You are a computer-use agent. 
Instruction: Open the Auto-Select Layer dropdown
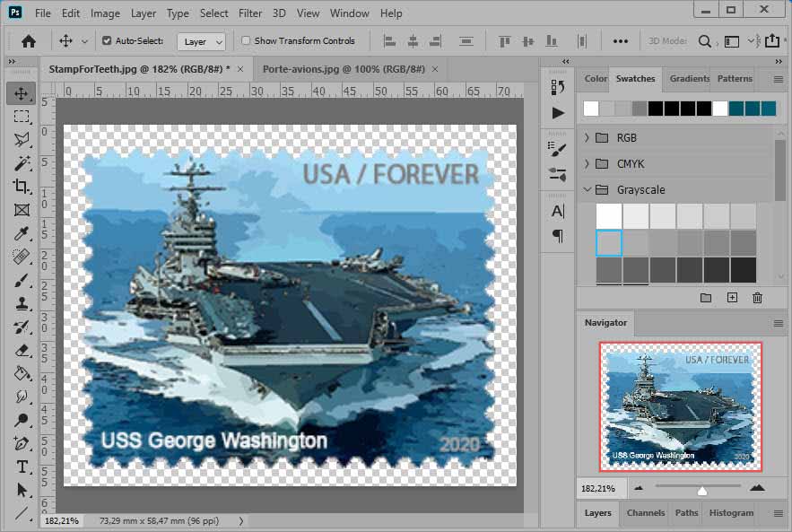pos(202,42)
